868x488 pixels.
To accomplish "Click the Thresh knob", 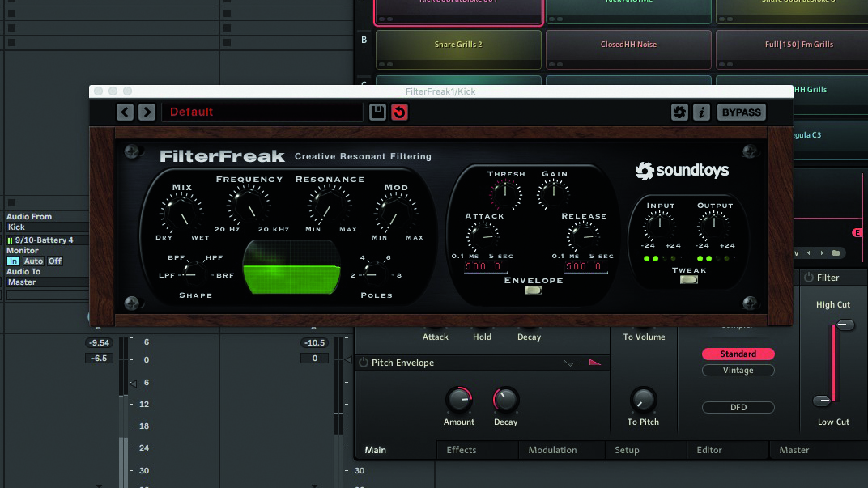I will (505, 194).
